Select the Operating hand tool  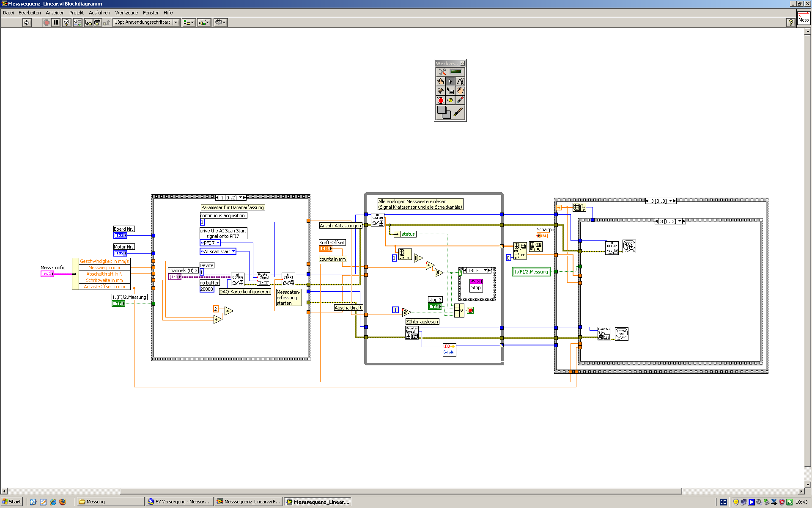441,81
